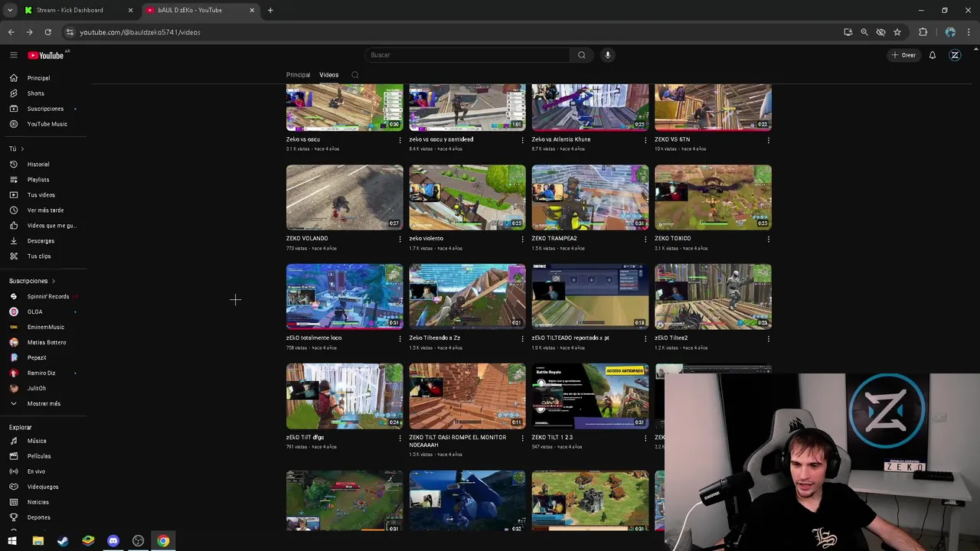
Task: Open EminemMusic channel subscription
Action: click(x=46, y=327)
